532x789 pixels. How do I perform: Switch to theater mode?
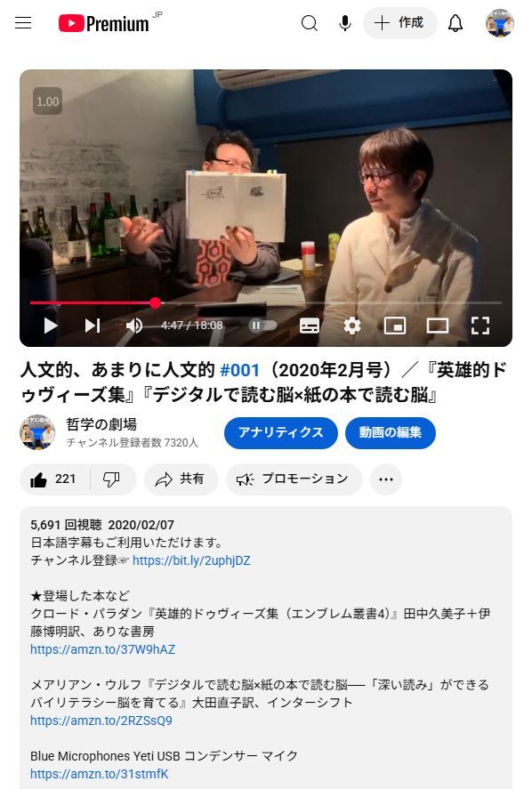point(438,326)
